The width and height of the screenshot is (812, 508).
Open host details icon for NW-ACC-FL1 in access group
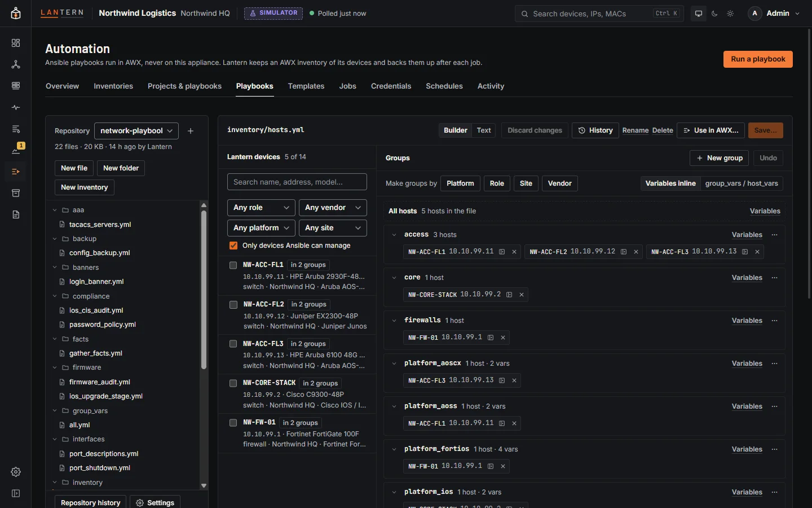point(502,252)
